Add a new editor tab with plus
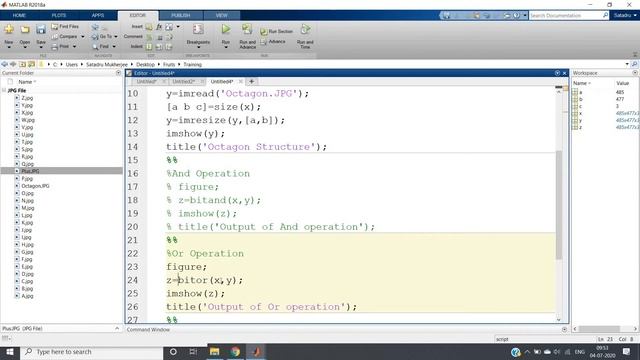 coord(251,82)
